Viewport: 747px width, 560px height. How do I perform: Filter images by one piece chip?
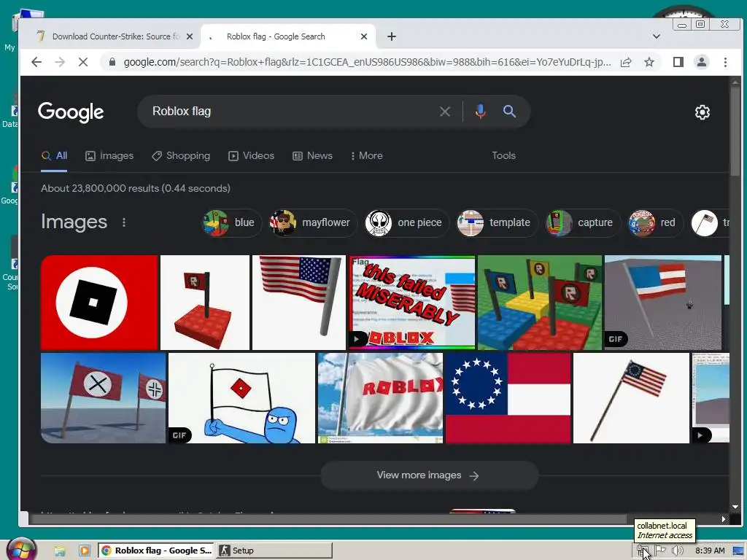(406, 222)
